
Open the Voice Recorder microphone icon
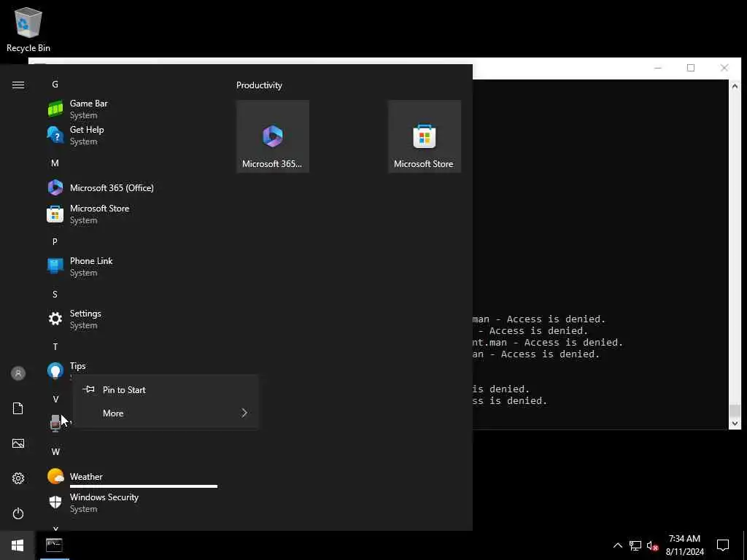[x=55, y=423]
